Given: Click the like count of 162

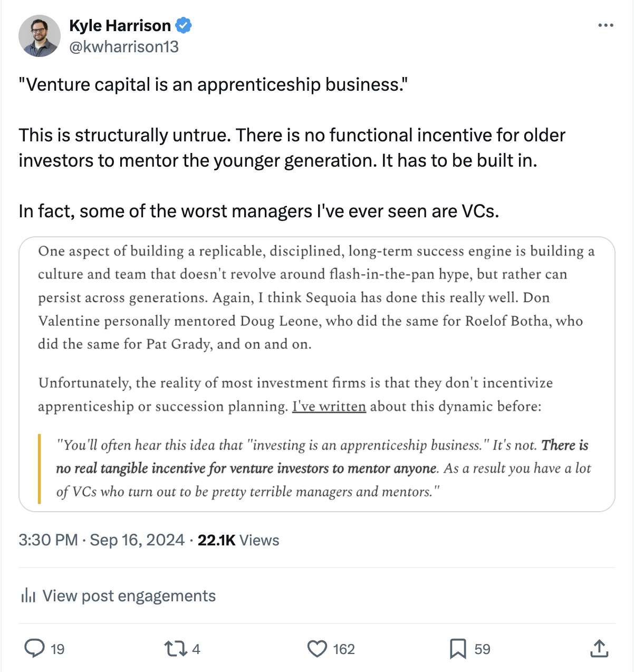Looking at the screenshot, I should tap(344, 649).
